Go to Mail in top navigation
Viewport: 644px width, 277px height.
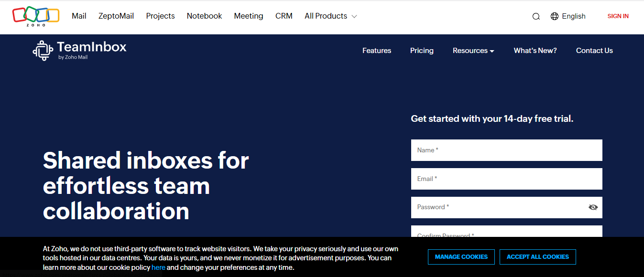coord(79,16)
